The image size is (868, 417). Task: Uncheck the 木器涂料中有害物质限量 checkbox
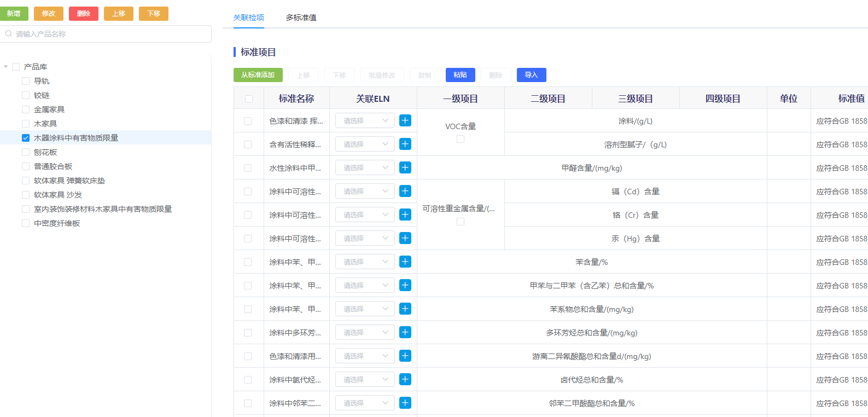(26, 138)
